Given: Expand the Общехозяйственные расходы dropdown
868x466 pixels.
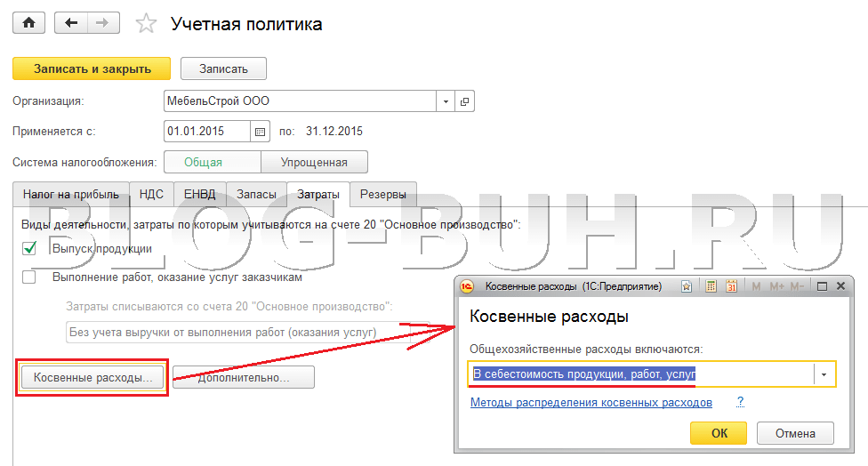Looking at the screenshot, I should coord(824,374).
